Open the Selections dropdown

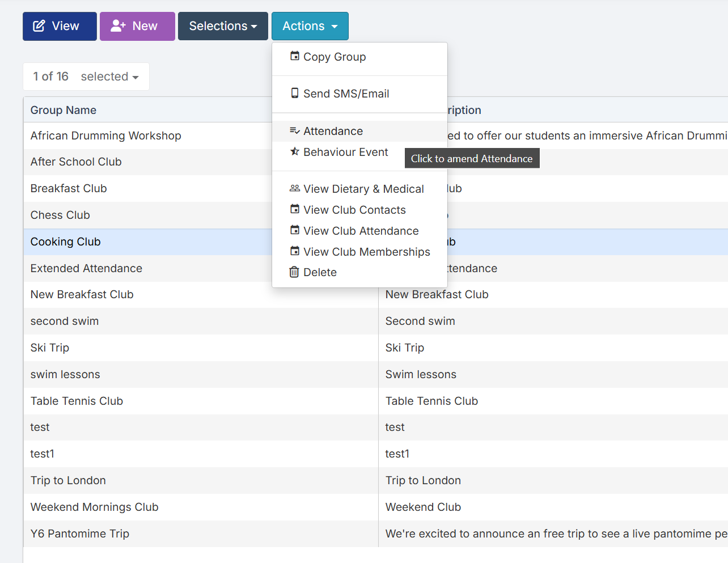[x=223, y=26]
